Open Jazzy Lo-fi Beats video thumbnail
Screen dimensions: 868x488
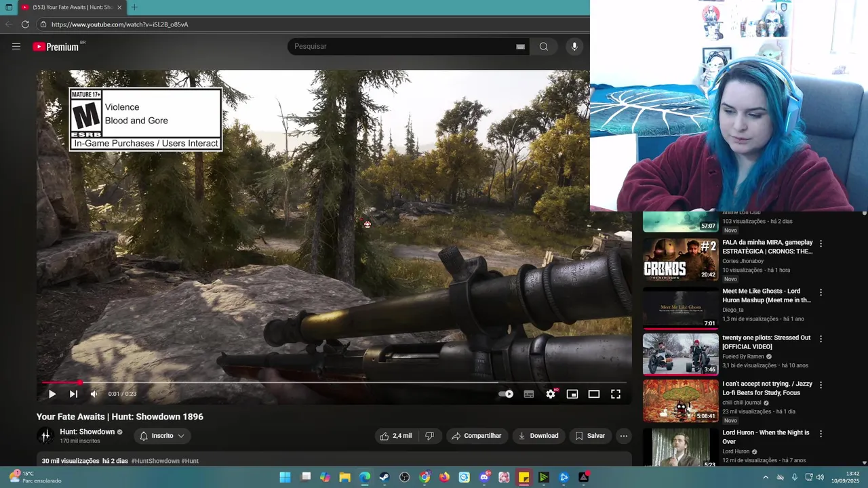(680, 401)
